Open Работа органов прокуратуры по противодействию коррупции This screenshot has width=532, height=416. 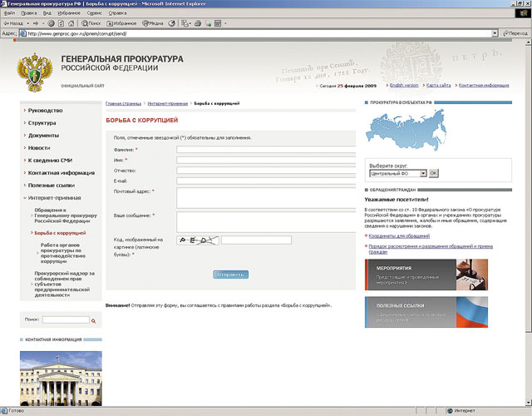coord(63,253)
